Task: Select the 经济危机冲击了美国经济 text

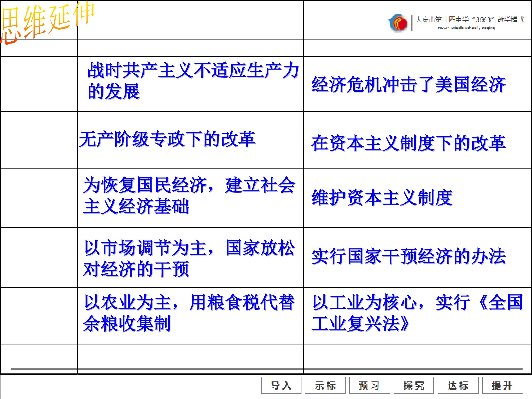Action: (x=408, y=85)
